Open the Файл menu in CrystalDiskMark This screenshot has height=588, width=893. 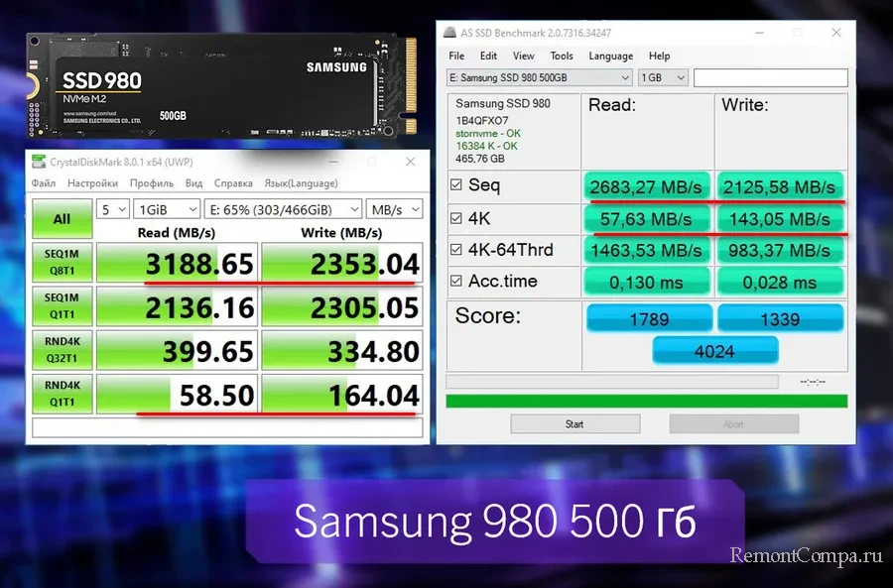[x=44, y=183]
